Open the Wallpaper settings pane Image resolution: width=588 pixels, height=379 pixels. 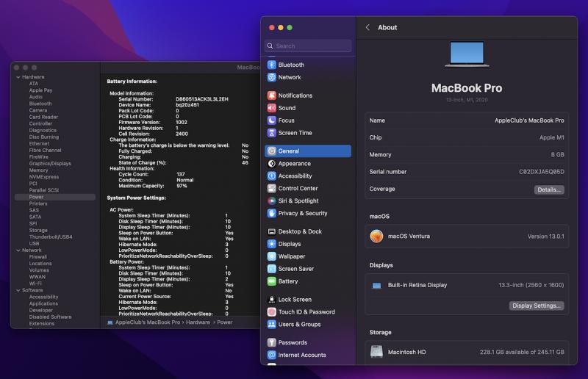(291, 256)
